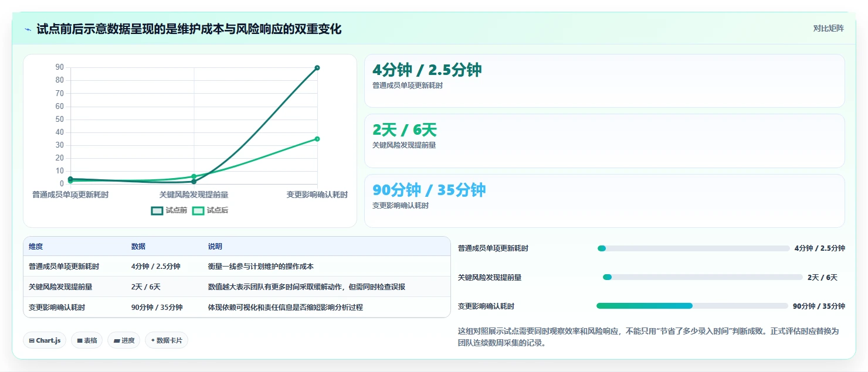Viewport: 868px width, 372px height.
Task: Open the 90分钟 / 35分钟 data card
Action: [x=605, y=201]
